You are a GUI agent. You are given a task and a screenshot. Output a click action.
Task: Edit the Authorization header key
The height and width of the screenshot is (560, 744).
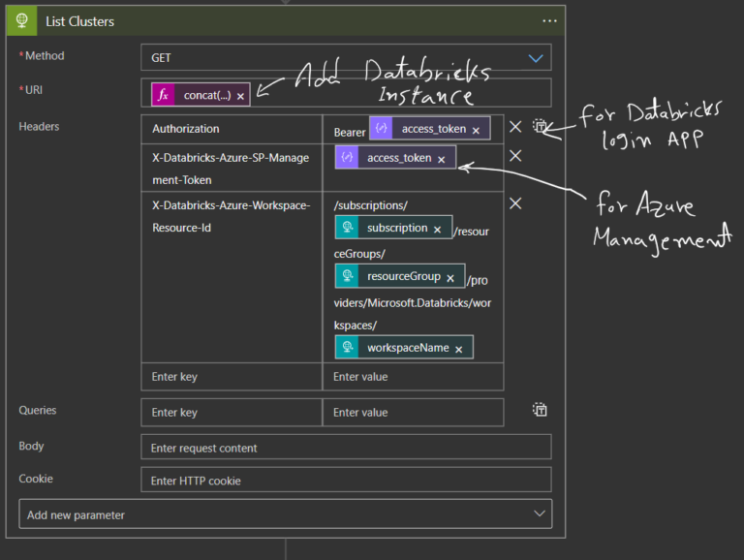click(x=232, y=129)
